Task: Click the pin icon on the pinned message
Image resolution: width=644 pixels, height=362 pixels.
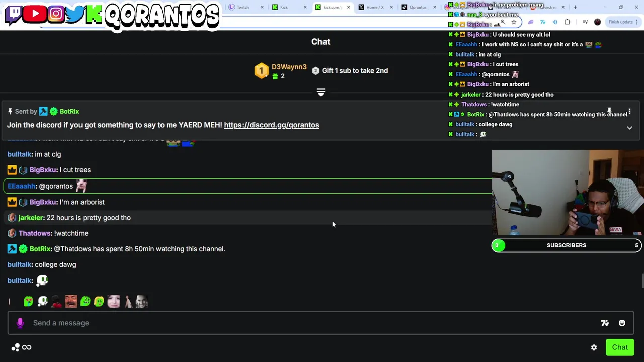Action: point(10,111)
